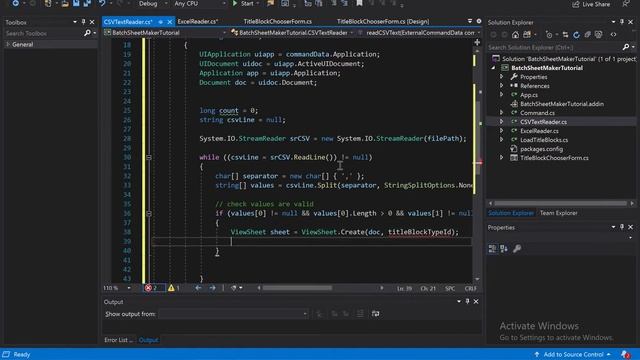This screenshot has width=640, height=360.
Task: Click the Search Toolbox field
Action: (x=43, y=33)
